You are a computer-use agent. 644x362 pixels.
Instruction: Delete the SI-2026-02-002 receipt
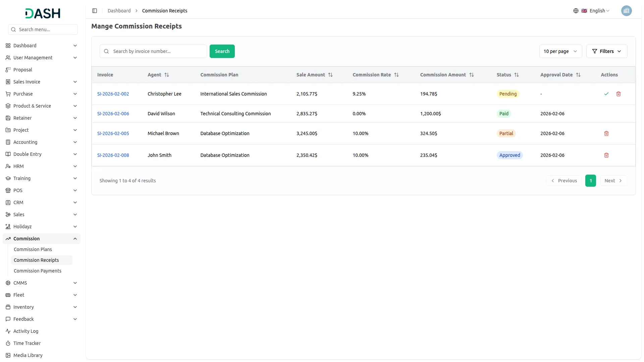tap(619, 94)
